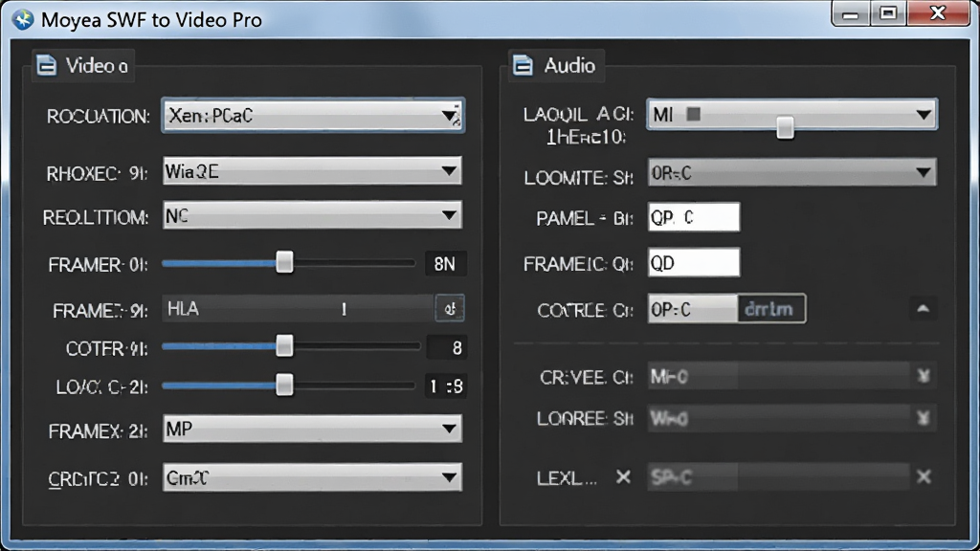The height and width of the screenshot is (551, 980).
Task: Open the CRDITCZ dropdown showing GmX
Action: pos(313,477)
